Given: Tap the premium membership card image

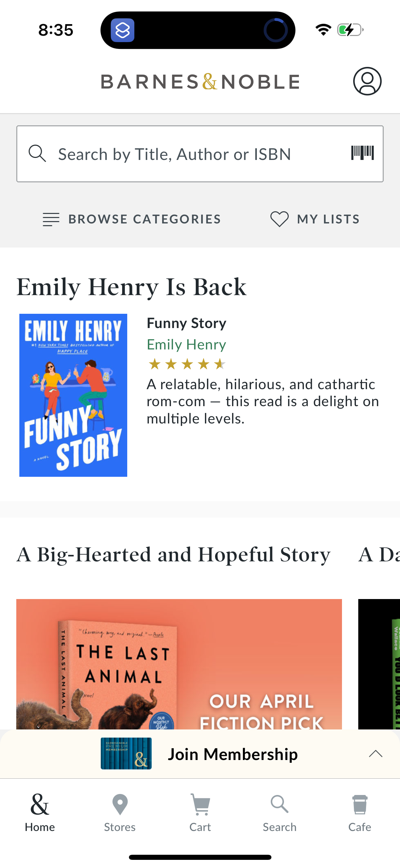Looking at the screenshot, I should (x=126, y=753).
